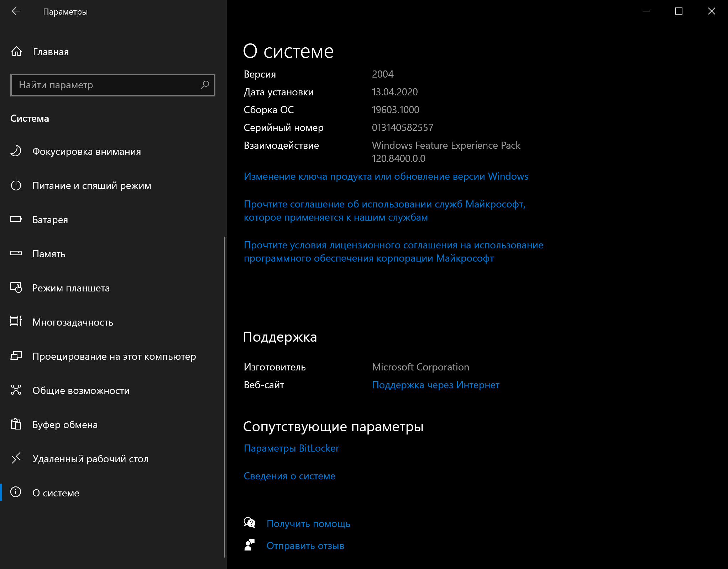Click the back arrow icon

(x=16, y=11)
